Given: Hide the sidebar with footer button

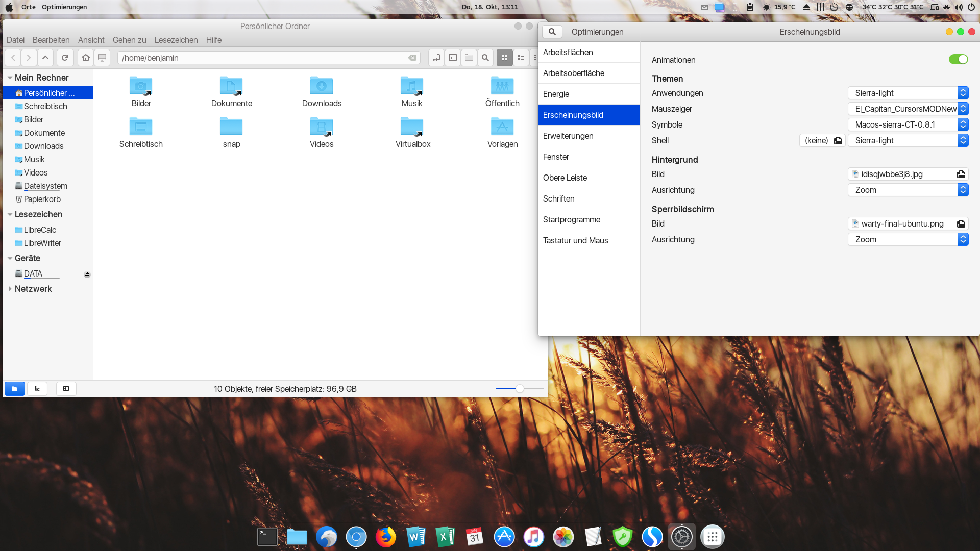Looking at the screenshot, I should (66, 389).
